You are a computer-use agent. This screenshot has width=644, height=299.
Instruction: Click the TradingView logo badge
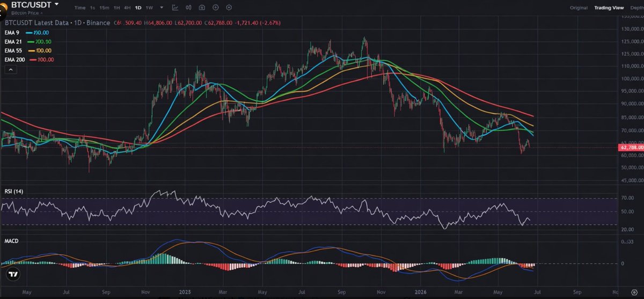13,274
